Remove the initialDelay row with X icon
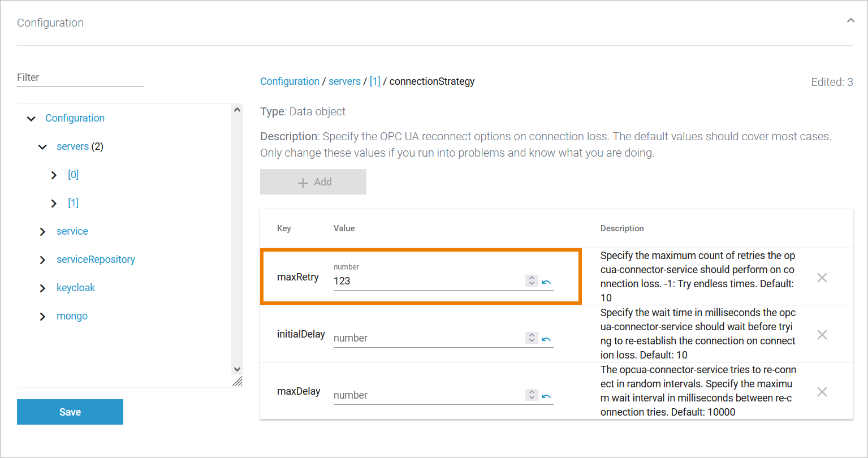868x458 pixels. tap(822, 335)
